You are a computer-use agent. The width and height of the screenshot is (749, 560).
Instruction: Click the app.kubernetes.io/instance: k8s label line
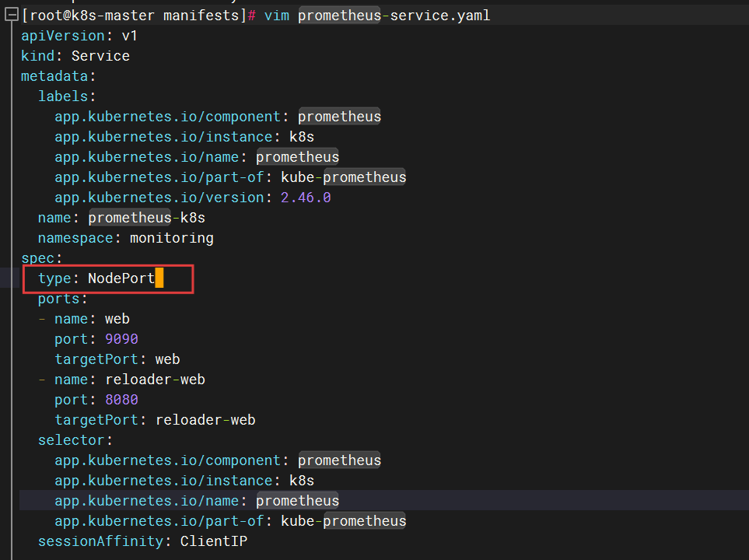[184, 137]
